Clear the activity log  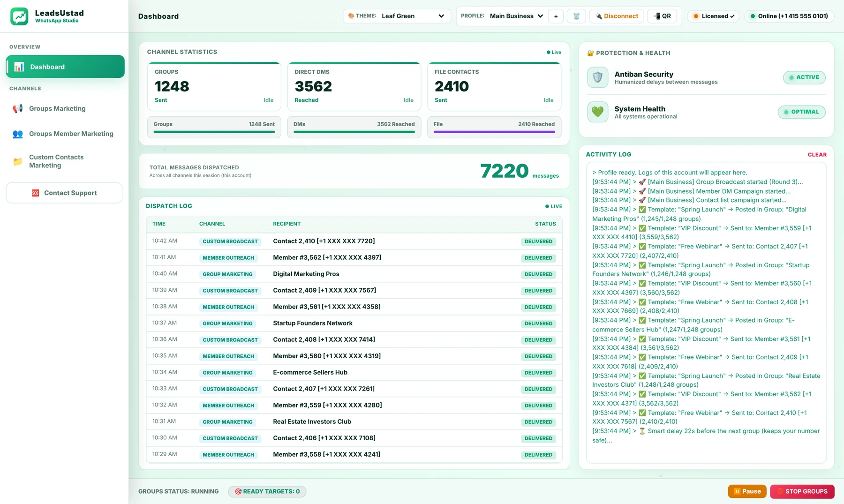[817, 155]
